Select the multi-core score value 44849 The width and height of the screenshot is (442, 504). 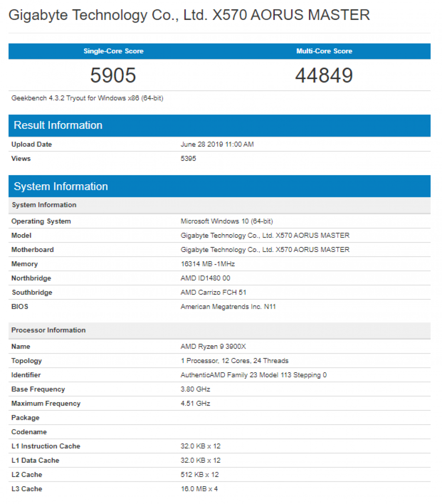click(x=324, y=75)
